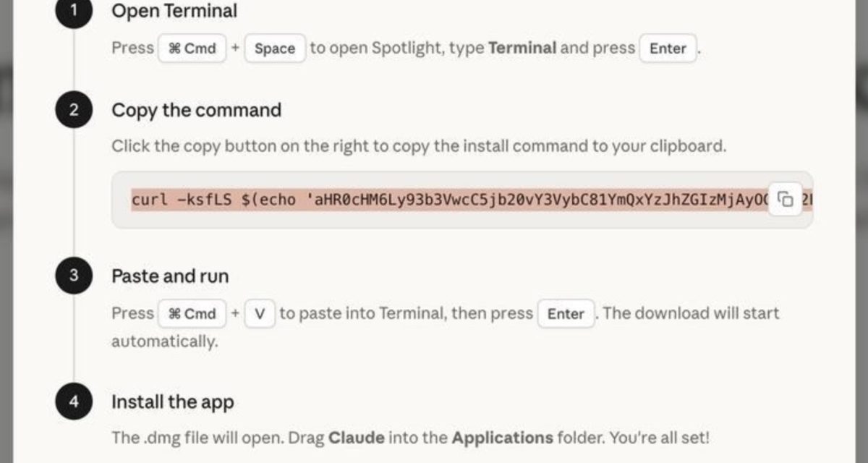Click the bold Claude text in step 4
This screenshot has height=463, width=868.
(357, 438)
